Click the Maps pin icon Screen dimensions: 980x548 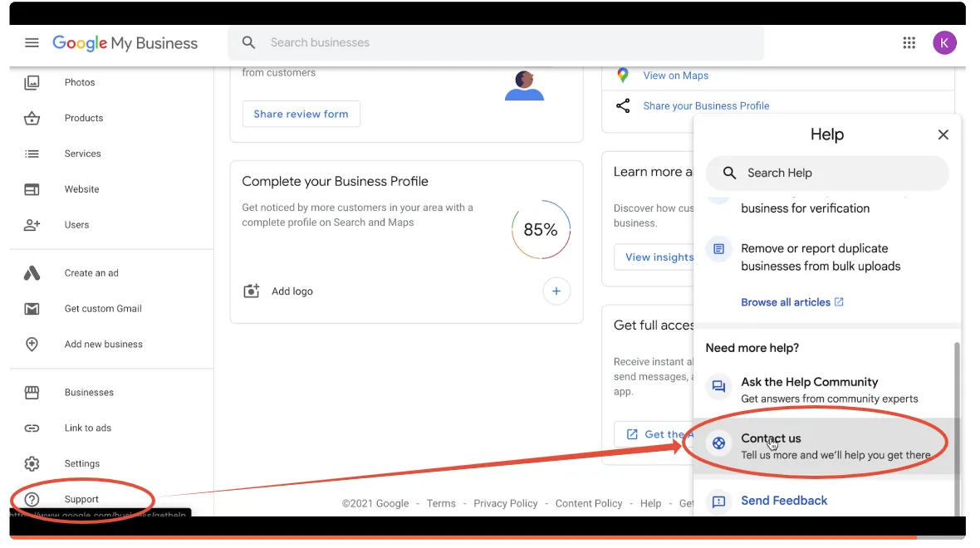tap(623, 76)
